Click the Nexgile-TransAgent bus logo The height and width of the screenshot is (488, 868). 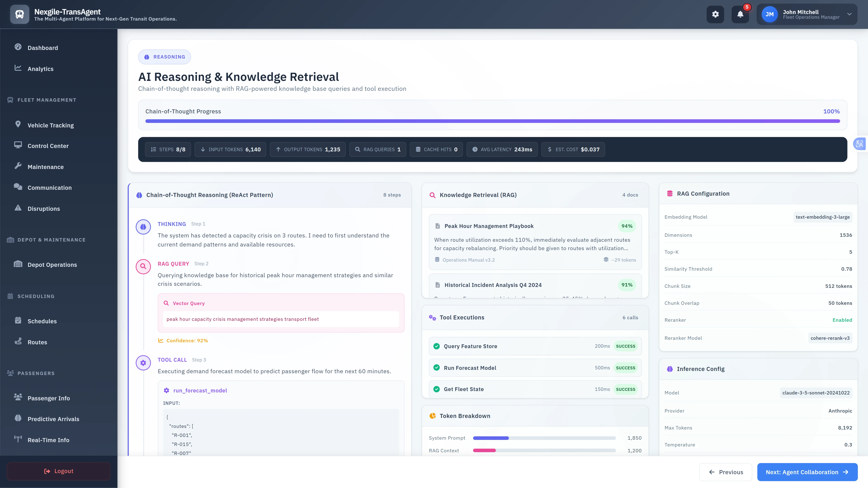[19, 14]
